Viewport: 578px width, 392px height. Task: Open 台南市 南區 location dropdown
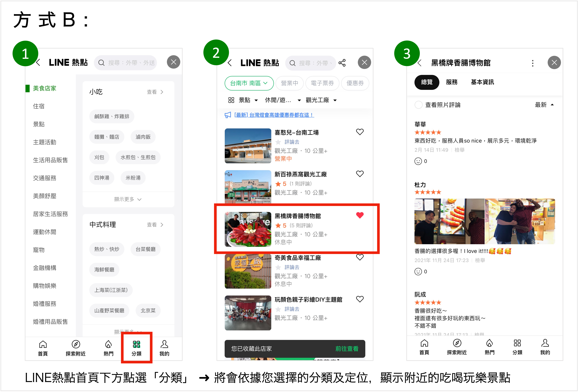tap(249, 83)
